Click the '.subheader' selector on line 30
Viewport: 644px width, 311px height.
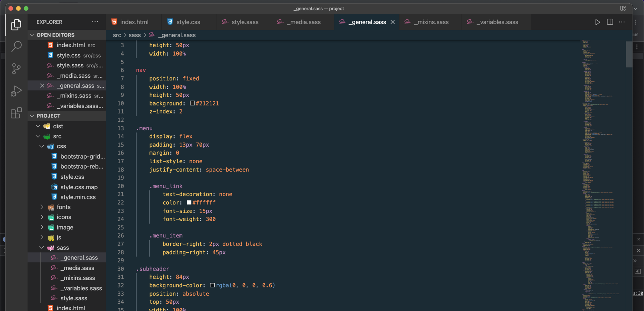[x=153, y=269]
